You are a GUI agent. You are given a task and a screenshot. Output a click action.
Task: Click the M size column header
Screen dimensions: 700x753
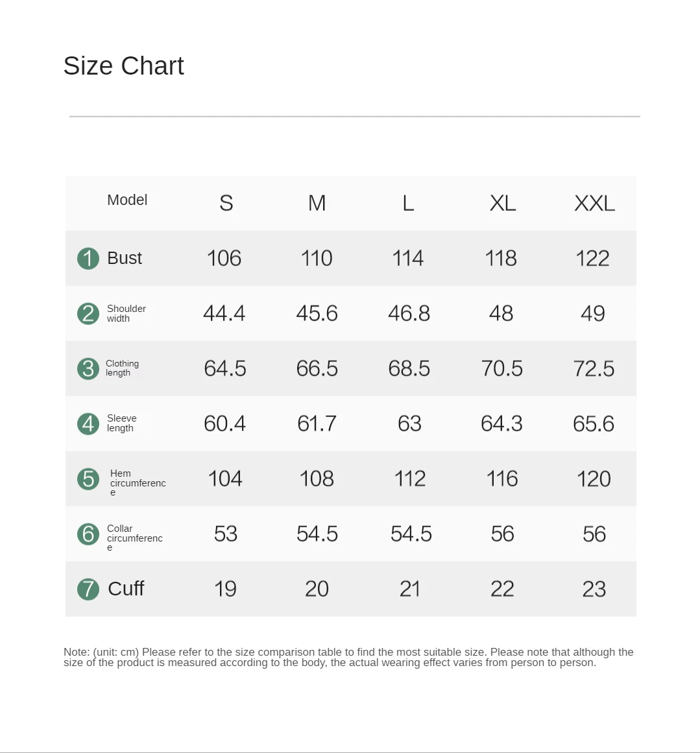[x=317, y=203]
